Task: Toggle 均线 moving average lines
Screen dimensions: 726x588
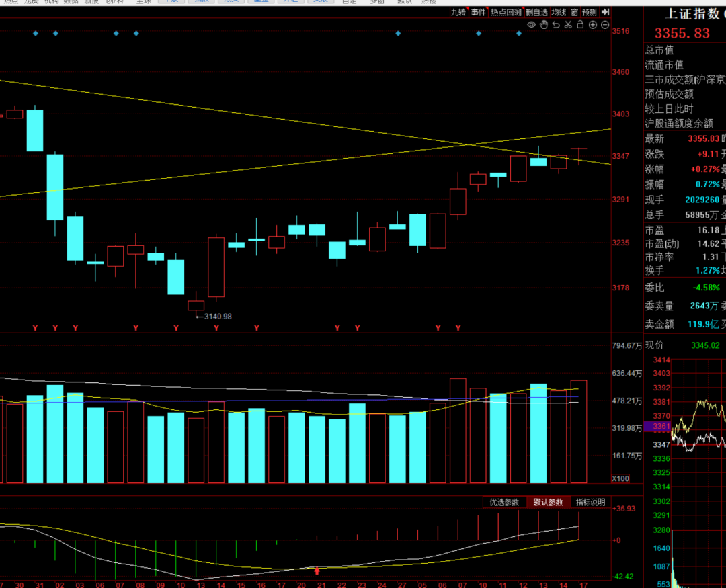Action: (x=558, y=12)
